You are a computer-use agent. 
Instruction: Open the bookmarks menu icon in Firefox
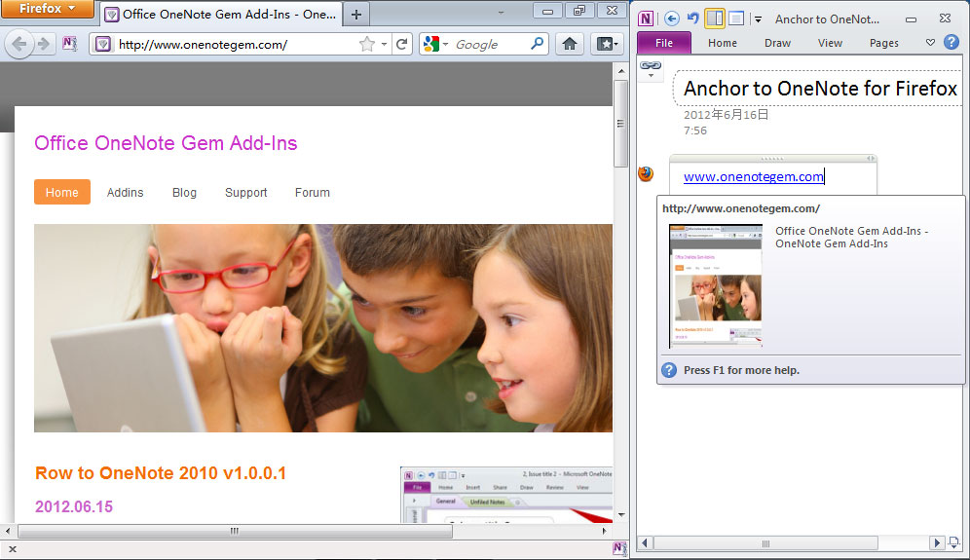[606, 44]
